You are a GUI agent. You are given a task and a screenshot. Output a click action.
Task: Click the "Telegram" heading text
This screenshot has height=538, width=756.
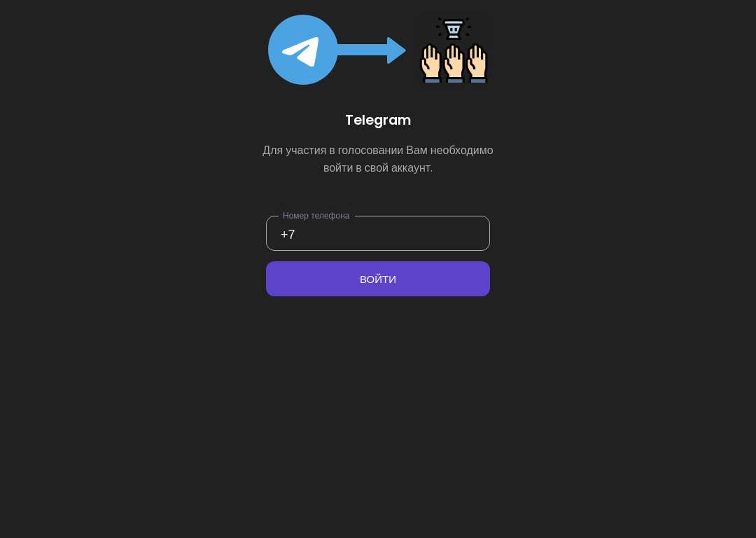click(x=378, y=120)
